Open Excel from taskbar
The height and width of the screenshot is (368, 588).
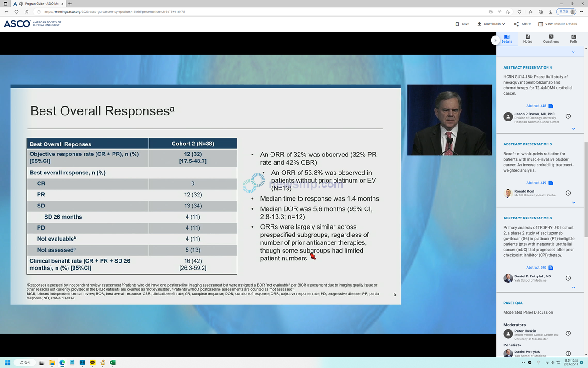point(113,362)
